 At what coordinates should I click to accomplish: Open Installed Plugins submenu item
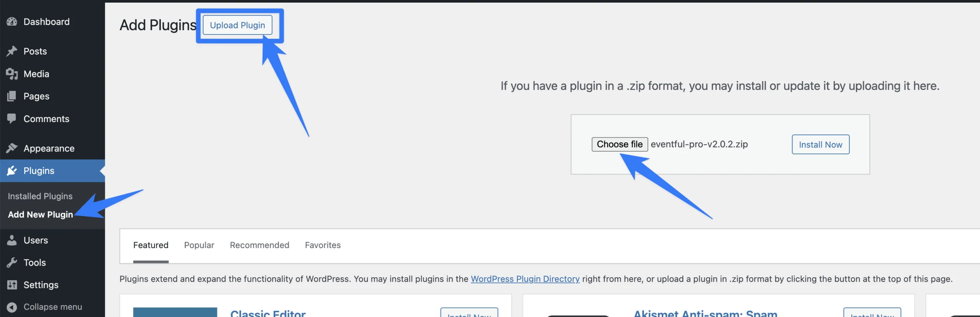click(40, 196)
